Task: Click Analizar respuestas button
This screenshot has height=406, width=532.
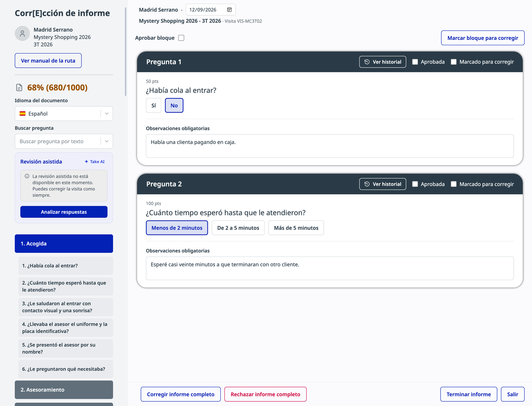Action: [64, 212]
